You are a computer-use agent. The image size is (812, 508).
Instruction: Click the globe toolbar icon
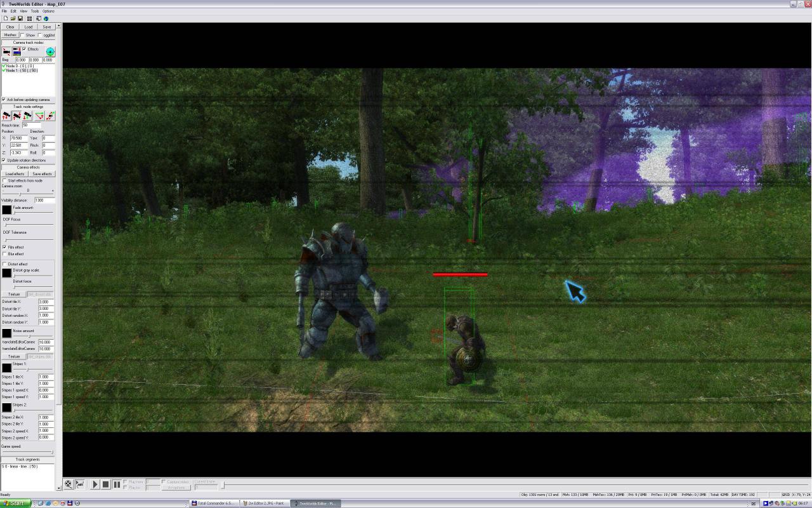point(46,18)
